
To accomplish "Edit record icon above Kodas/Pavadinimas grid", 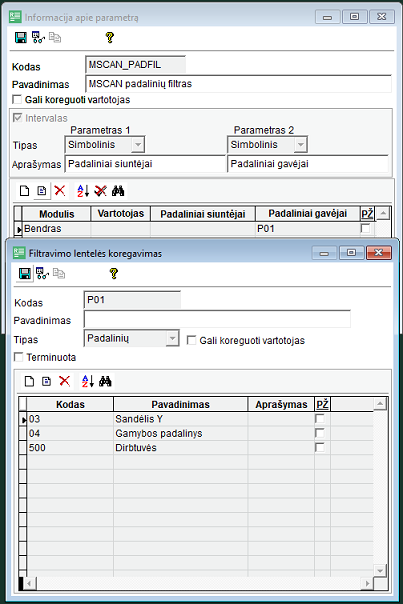I will 46,381.
